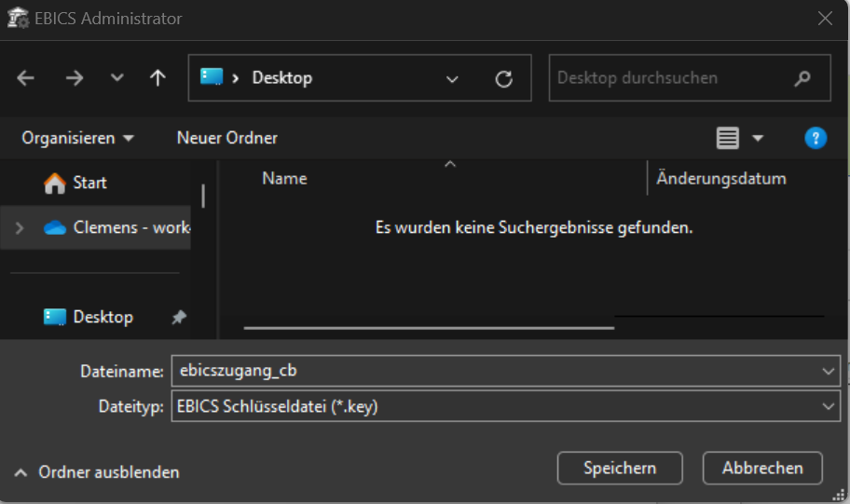Click the forward navigation arrow
Image resolution: width=850 pixels, height=504 pixels.
75,78
